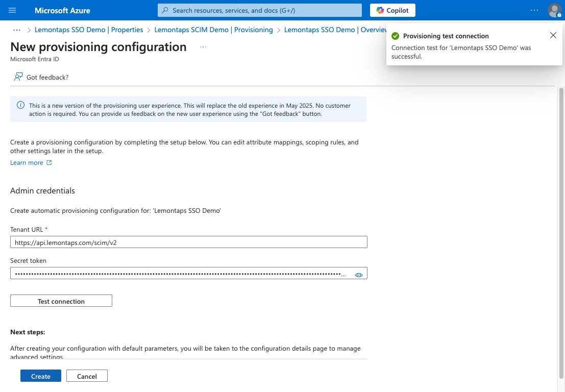The image size is (565, 392).
Task: Click the Microsoft Entra ID subtitle
Action: [35, 59]
